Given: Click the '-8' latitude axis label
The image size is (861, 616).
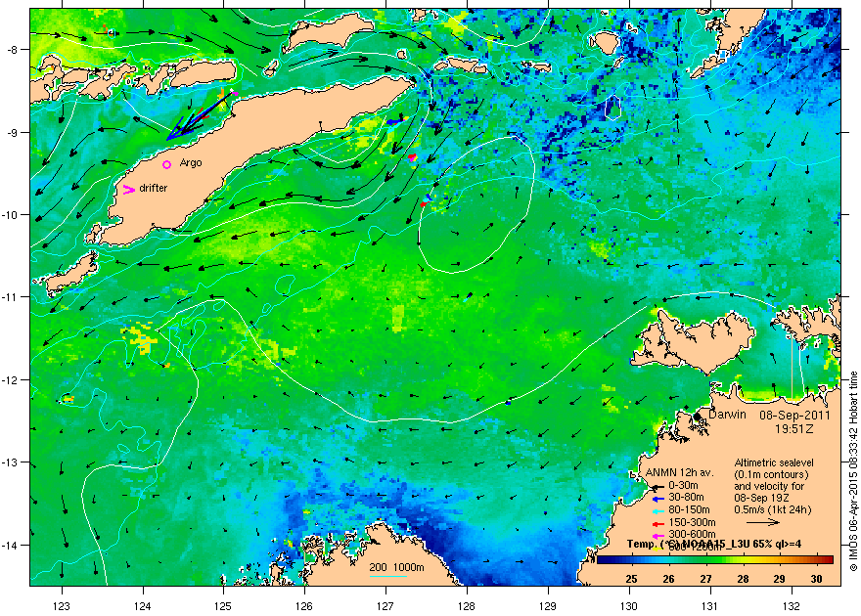Looking at the screenshot, I should pyautogui.click(x=12, y=50).
